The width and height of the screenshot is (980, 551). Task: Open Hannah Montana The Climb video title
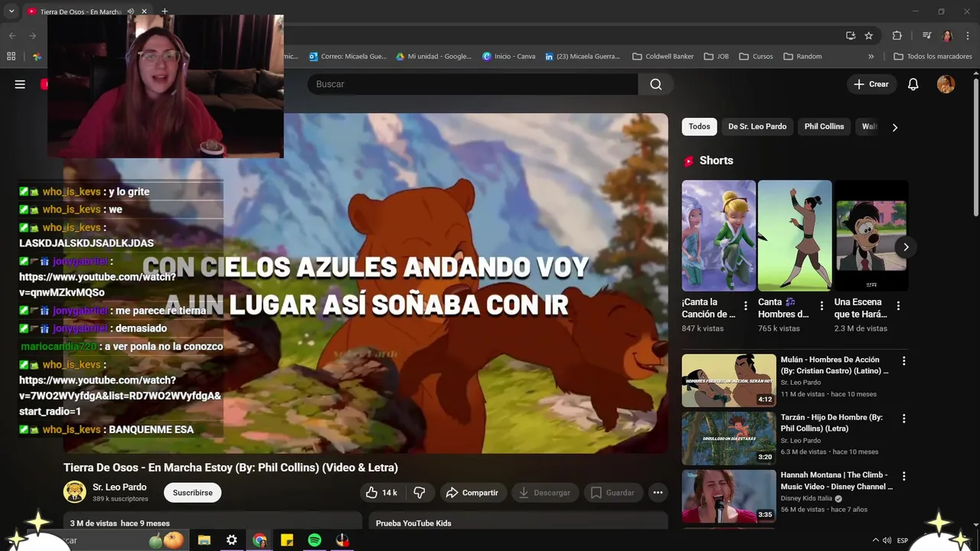837,481
